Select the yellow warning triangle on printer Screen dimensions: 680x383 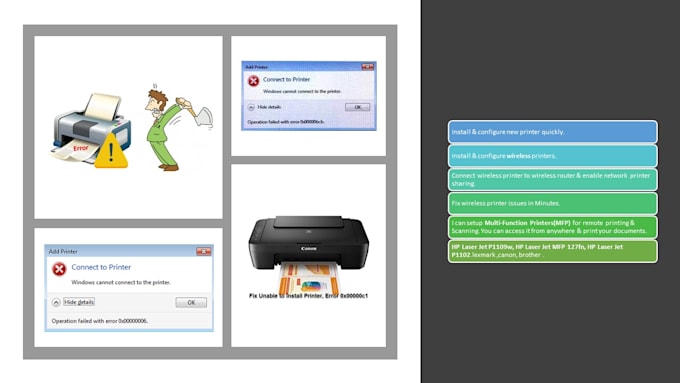pyautogui.click(x=111, y=151)
